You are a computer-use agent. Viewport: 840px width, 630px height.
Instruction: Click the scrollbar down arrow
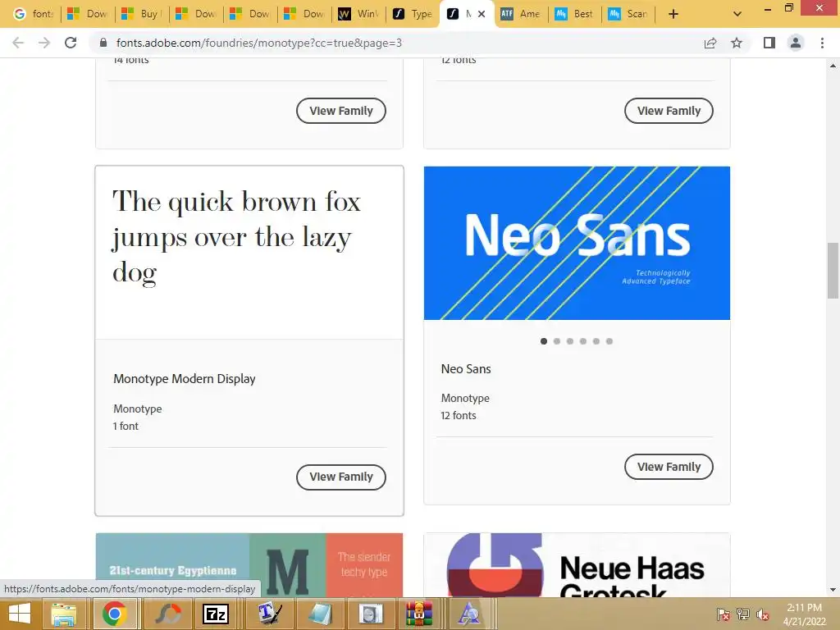tap(833, 591)
